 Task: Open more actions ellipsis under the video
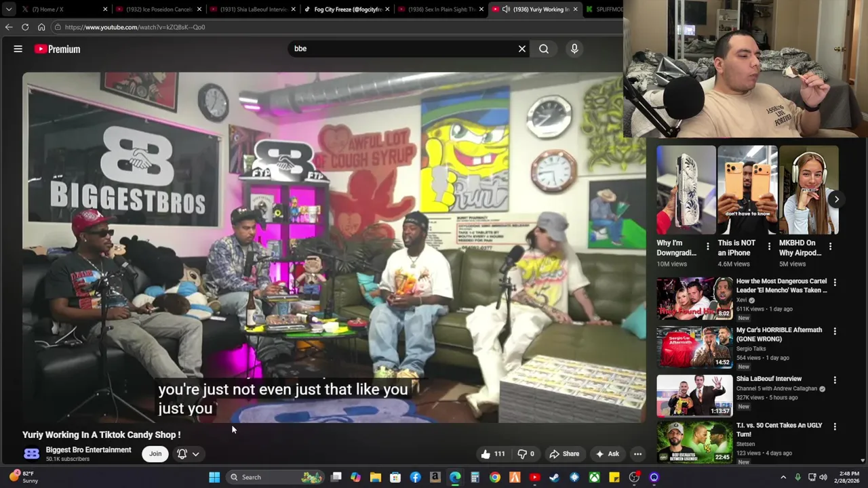pyautogui.click(x=637, y=454)
